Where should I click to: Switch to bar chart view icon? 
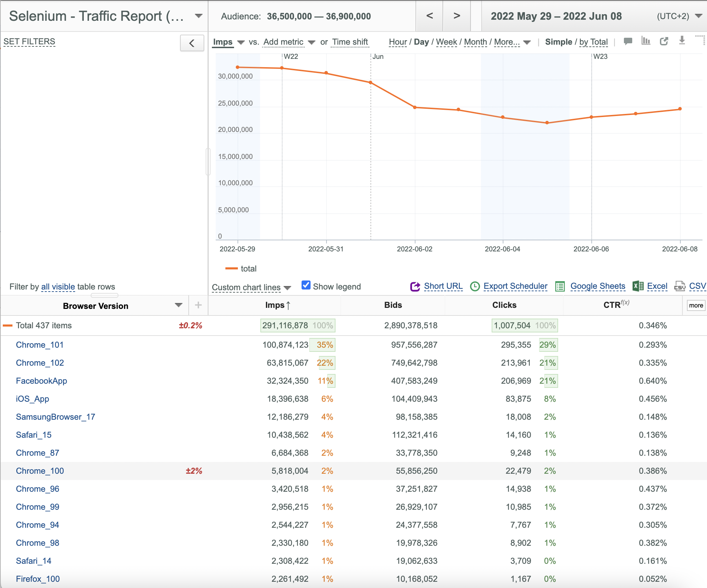[646, 41]
